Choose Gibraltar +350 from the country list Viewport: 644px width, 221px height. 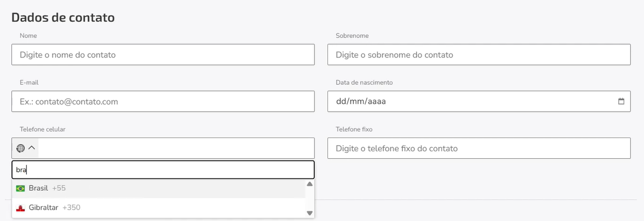[159, 207]
